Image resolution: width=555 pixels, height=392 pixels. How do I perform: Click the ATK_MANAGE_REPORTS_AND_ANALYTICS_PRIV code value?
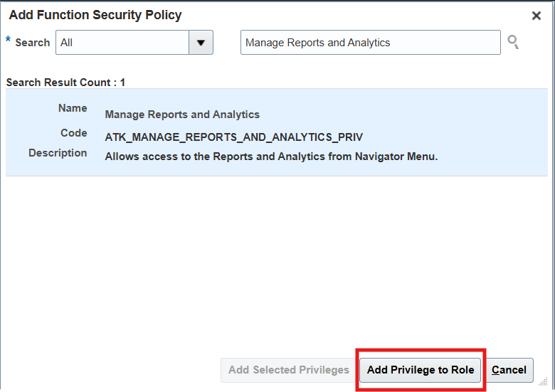tap(233, 137)
